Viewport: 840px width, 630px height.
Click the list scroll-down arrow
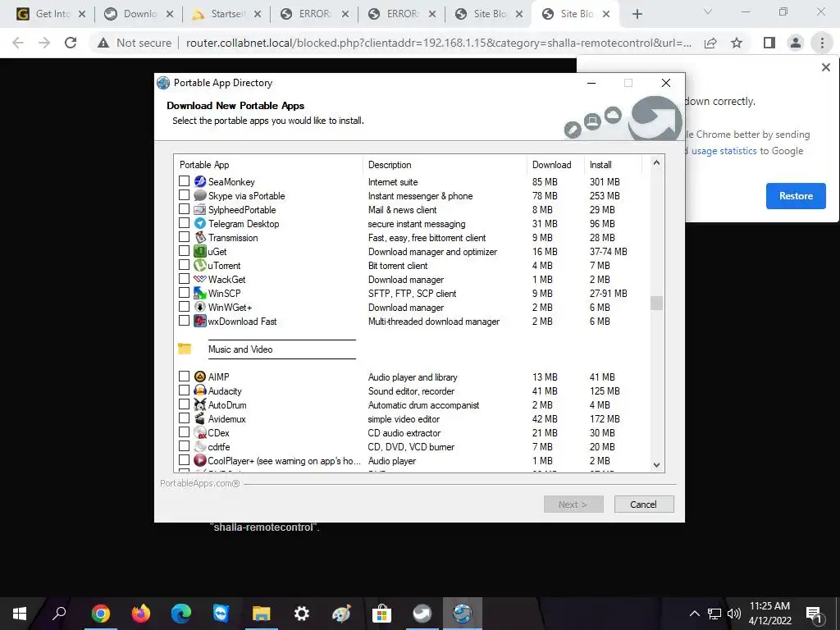pos(657,465)
